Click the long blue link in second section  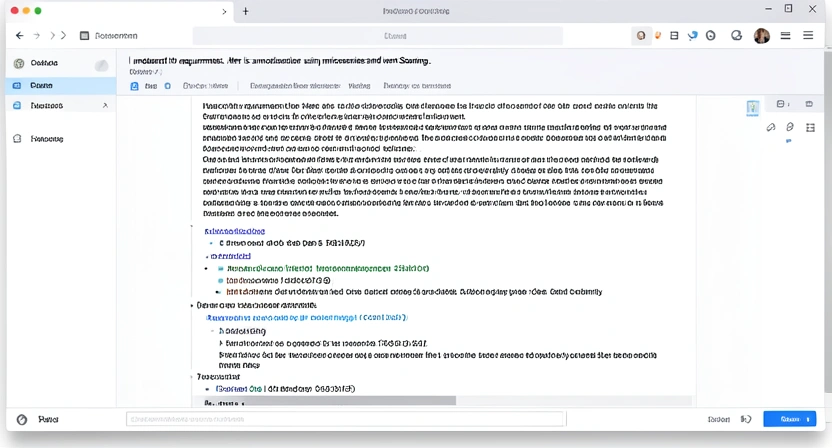[x=307, y=317]
